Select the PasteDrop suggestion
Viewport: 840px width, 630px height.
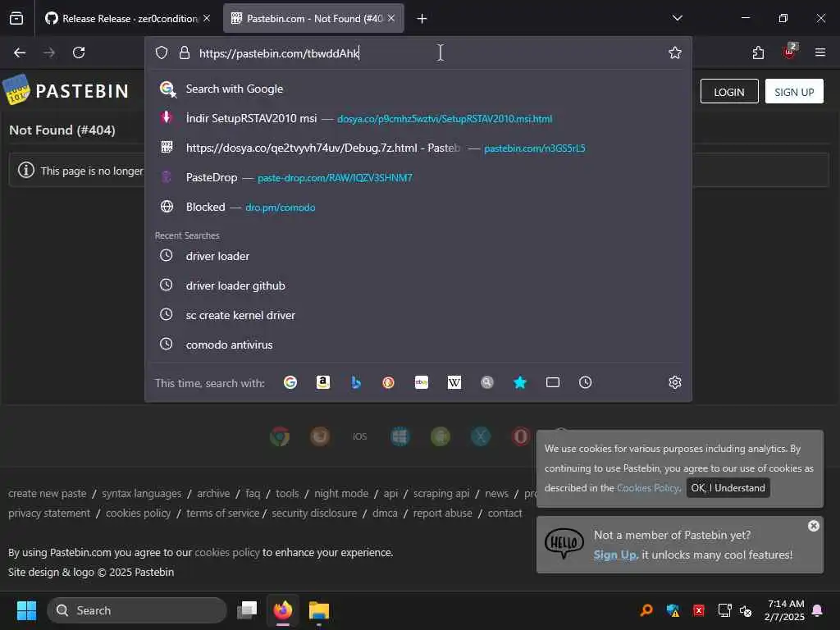[x=418, y=177]
